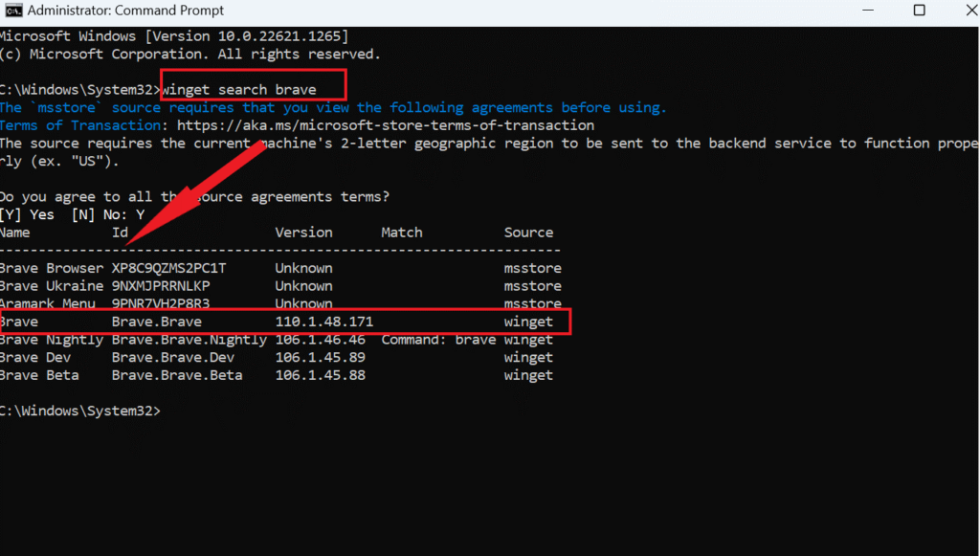Minimize the Command Prompt window
980x556 pixels.
pyautogui.click(x=868, y=10)
